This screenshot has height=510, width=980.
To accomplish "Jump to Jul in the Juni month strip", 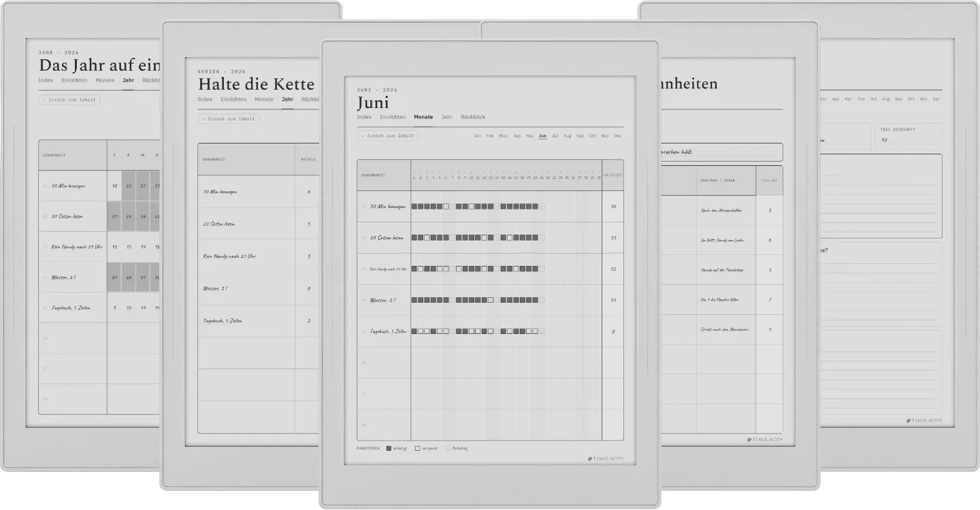I will (x=555, y=136).
